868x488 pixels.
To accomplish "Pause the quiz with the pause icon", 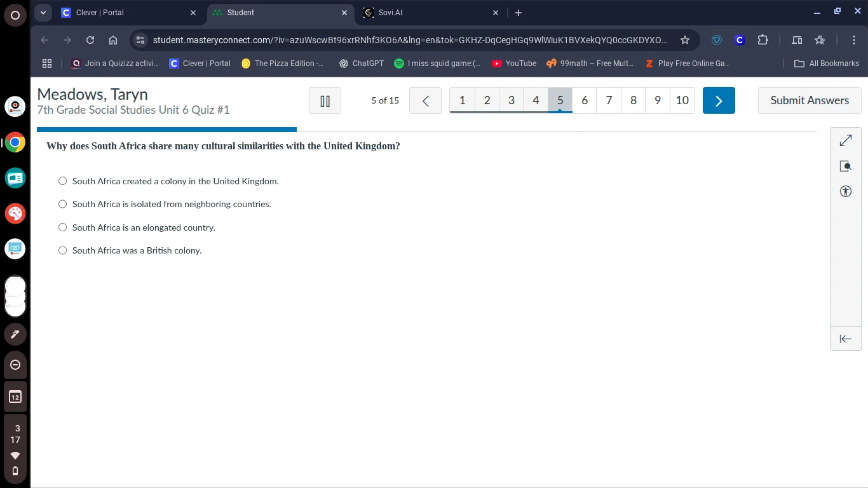I will tap(325, 100).
